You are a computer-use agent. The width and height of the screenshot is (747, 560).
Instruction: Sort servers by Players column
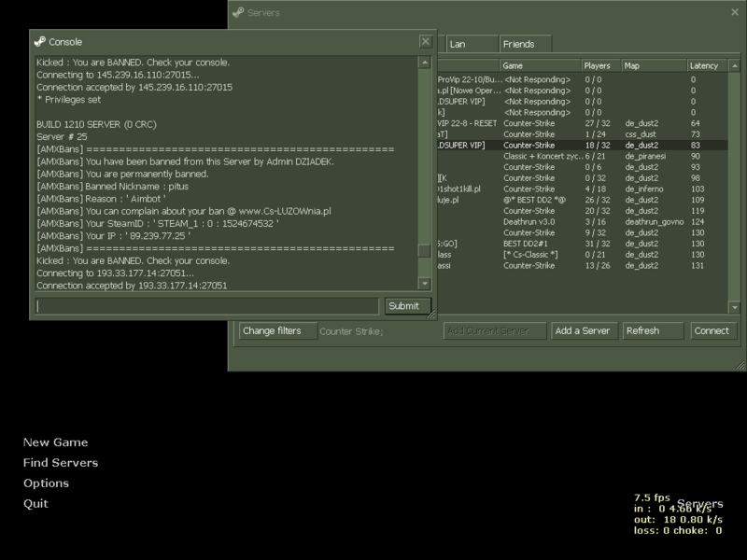[599, 66]
